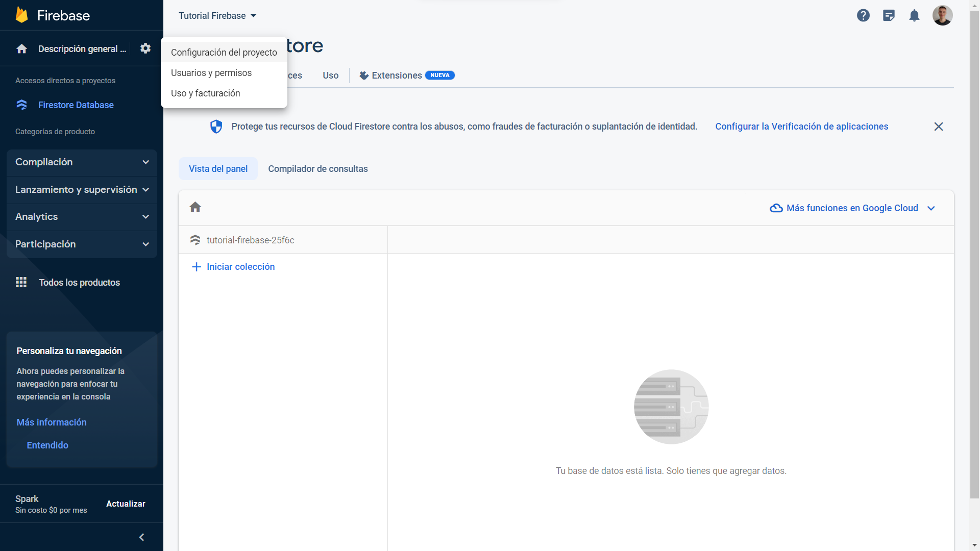
Task: Open the notifications bell
Action: [914, 15]
